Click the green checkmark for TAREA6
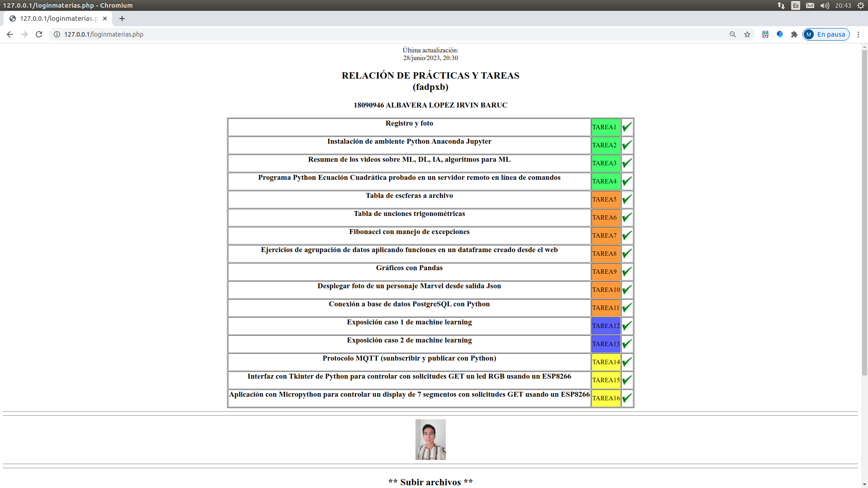Image resolution: width=868 pixels, height=488 pixels. (x=627, y=217)
